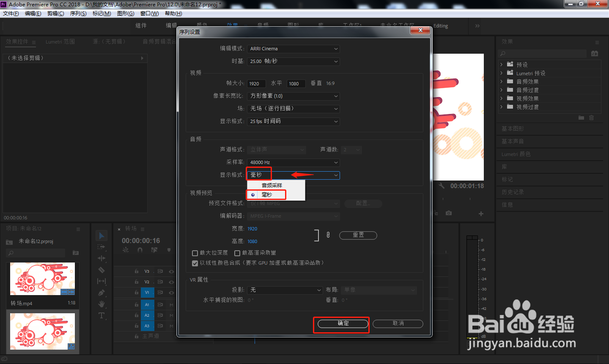609x364 pixels.
Task: Toggle V1 track visibility eye
Action: (171, 292)
